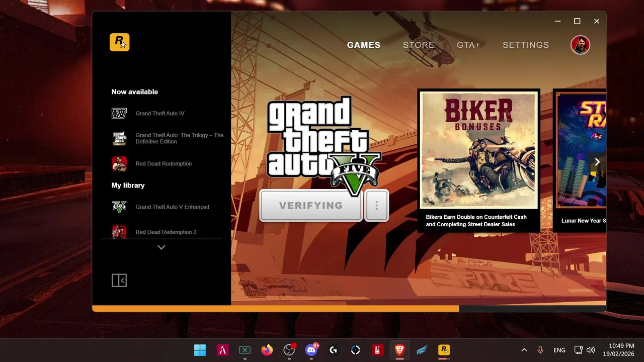Click the Grand Theft Auto IV icon
This screenshot has height=362, width=644.
(119, 114)
